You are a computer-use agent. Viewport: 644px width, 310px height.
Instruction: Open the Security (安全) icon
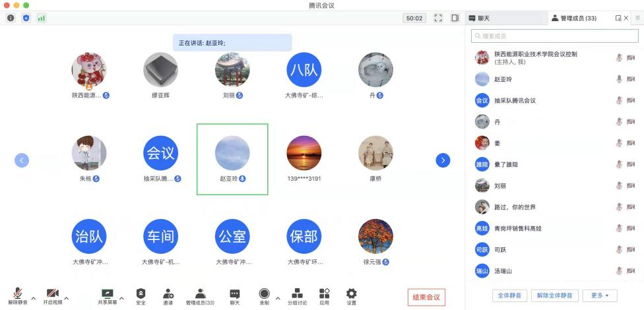141,295
